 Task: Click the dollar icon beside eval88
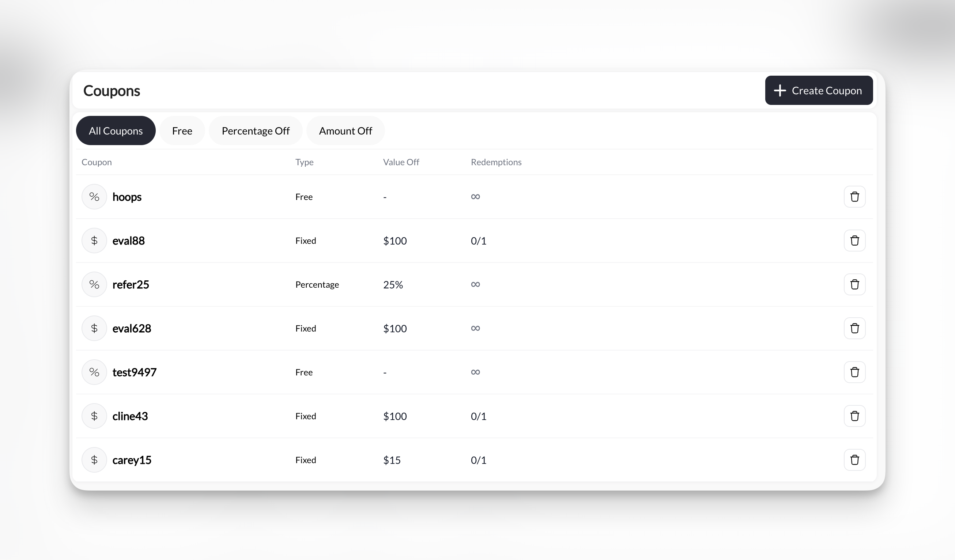(94, 241)
